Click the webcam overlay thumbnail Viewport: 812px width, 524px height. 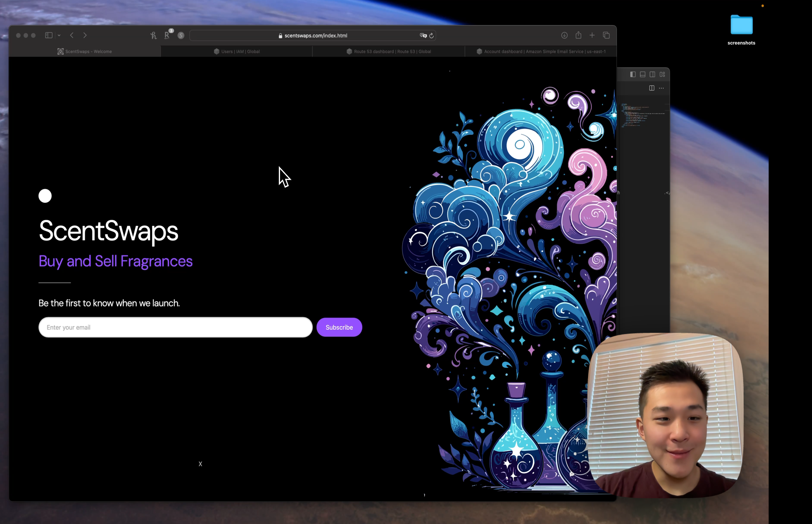(666, 416)
